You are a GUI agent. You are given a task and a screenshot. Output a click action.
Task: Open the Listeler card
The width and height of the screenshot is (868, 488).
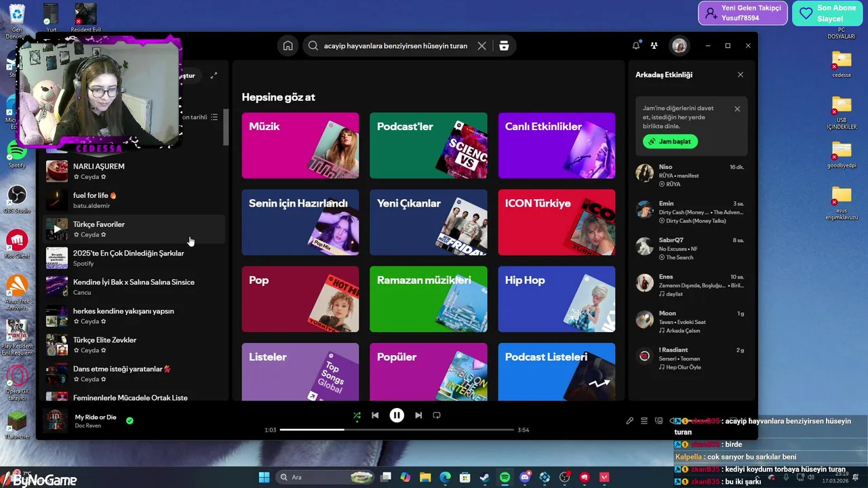pyautogui.click(x=300, y=371)
